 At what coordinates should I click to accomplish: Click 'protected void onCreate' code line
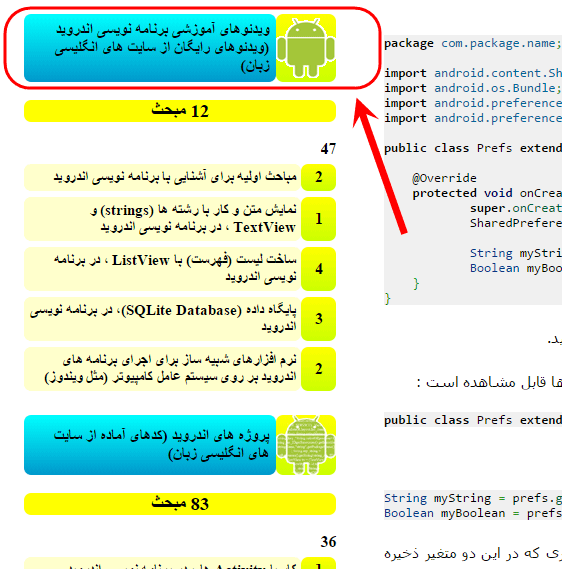click(x=487, y=193)
